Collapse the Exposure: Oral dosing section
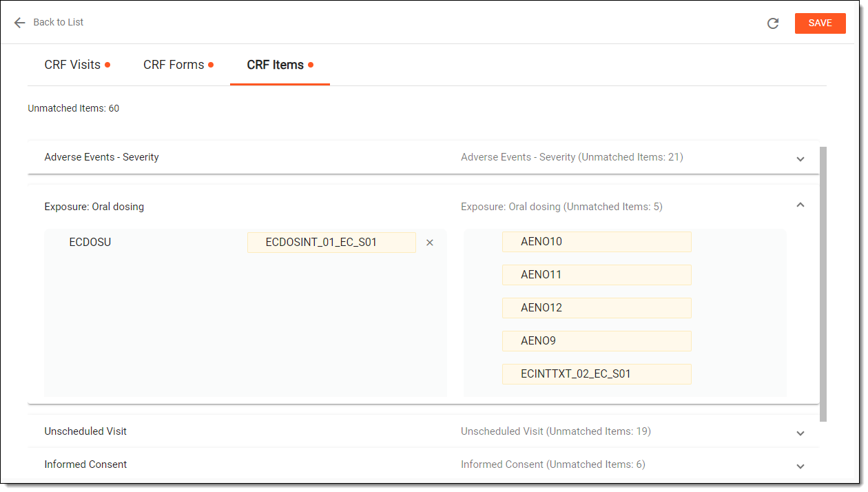This screenshot has height=492, width=868. [800, 205]
